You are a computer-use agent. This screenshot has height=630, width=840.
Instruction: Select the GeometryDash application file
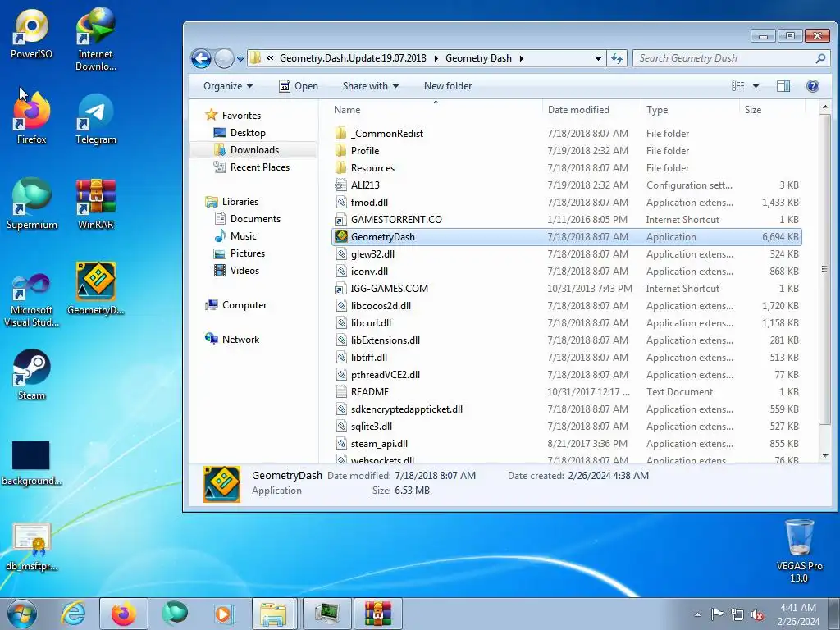(567, 237)
